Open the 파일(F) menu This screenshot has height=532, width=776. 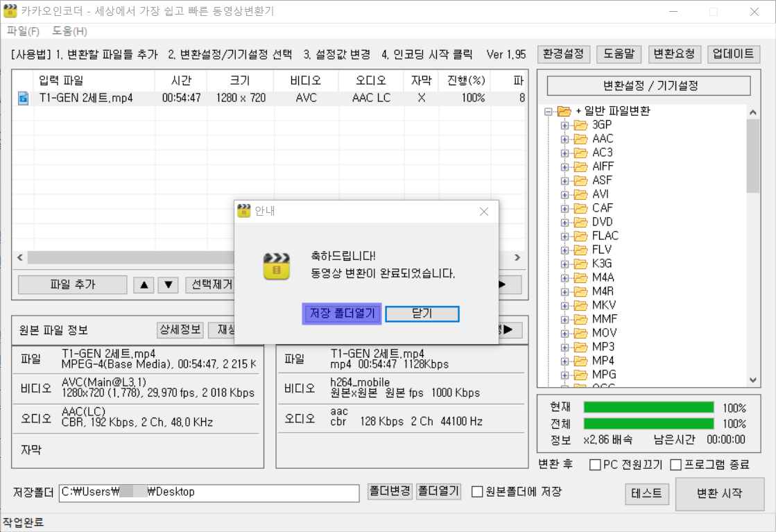(24, 31)
